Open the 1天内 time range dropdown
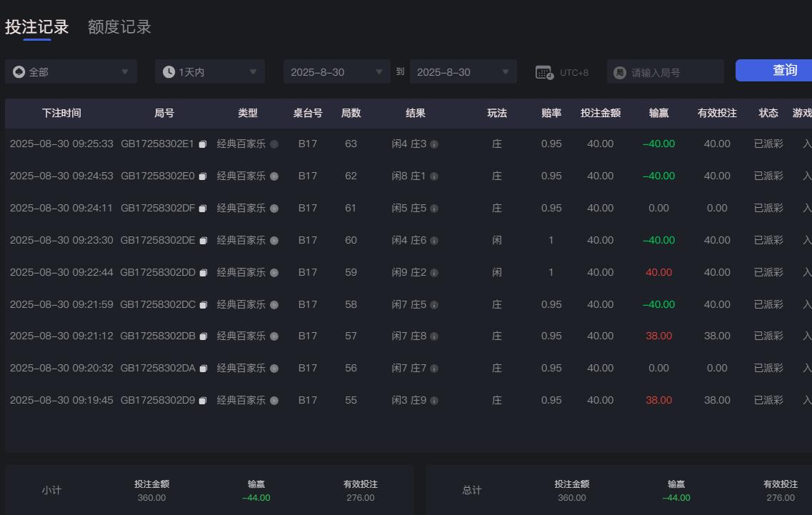The height and width of the screenshot is (515, 812). click(209, 71)
